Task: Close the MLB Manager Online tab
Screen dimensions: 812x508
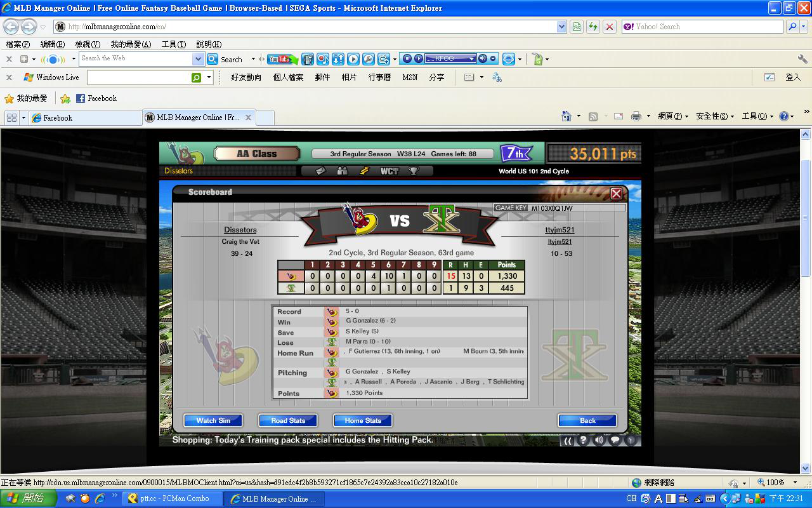Action: [249, 117]
